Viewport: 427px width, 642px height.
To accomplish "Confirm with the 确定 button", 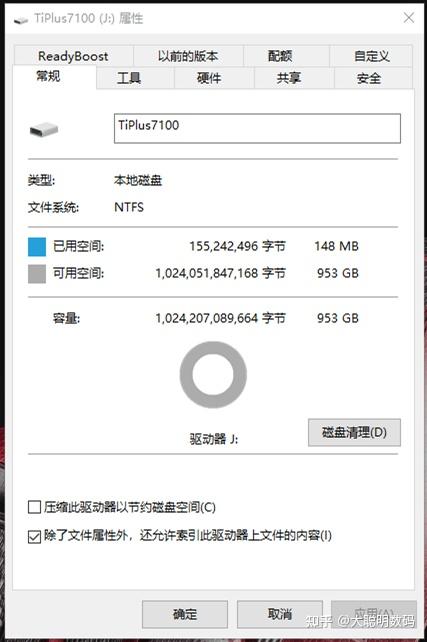I will click(185, 614).
